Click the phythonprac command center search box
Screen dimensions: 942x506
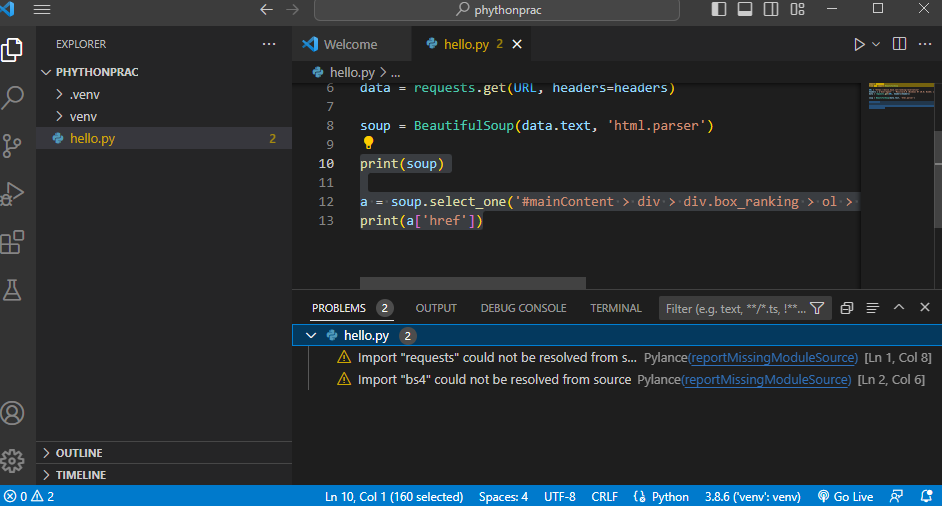(497, 10)
